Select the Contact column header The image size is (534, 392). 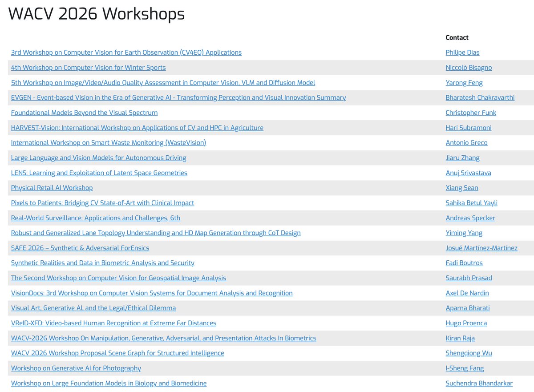tap(457, 38)
